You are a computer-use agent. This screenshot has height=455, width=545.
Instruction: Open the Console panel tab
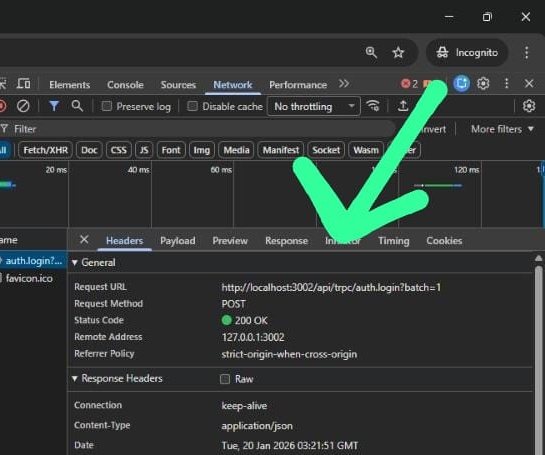pos(125,85)
